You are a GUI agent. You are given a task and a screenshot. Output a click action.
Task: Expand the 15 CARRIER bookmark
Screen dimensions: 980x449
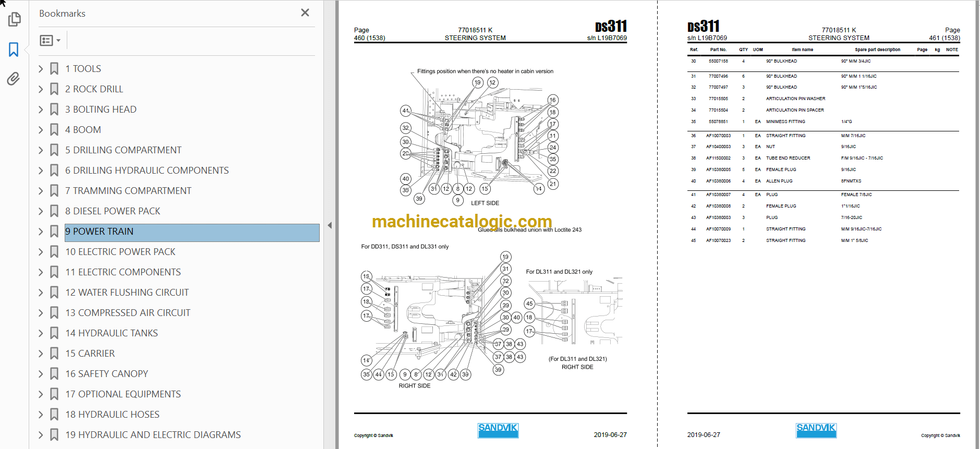[x=41, y=354]
